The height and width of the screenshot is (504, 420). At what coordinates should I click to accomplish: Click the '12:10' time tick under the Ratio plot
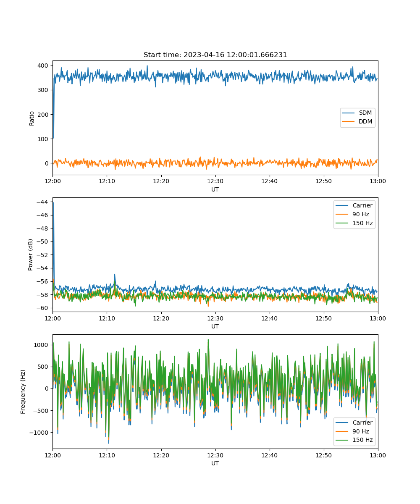point(107,181)
